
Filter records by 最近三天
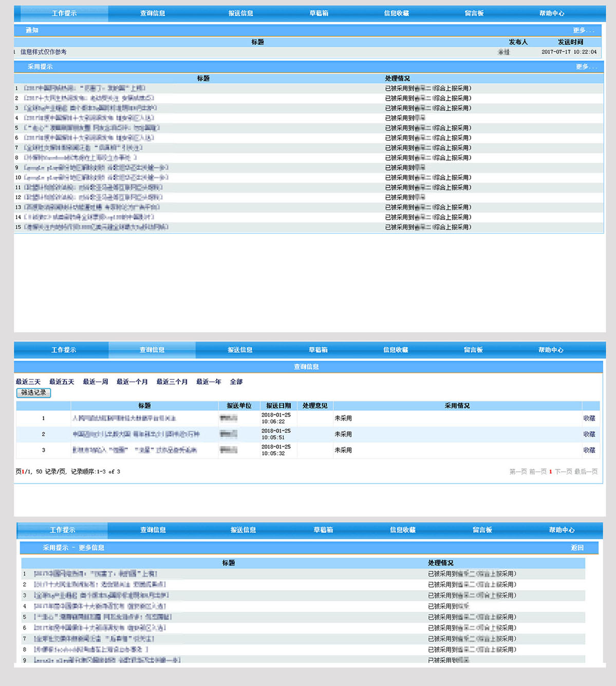click(x=28, y=382)
